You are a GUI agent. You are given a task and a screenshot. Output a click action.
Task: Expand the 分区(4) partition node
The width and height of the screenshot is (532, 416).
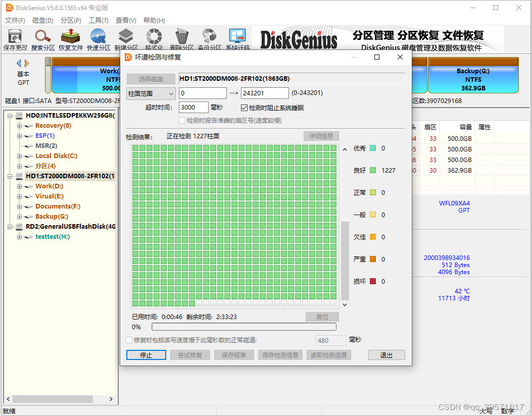19,166
